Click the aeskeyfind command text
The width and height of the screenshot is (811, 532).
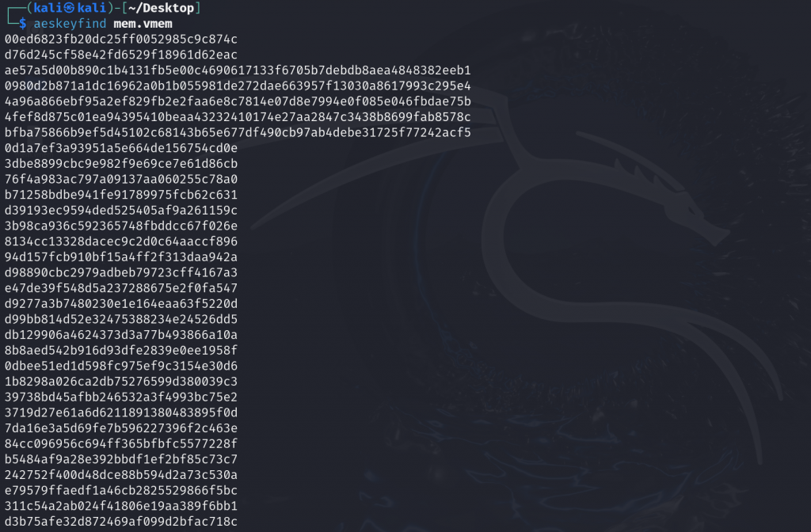point(70,24)
